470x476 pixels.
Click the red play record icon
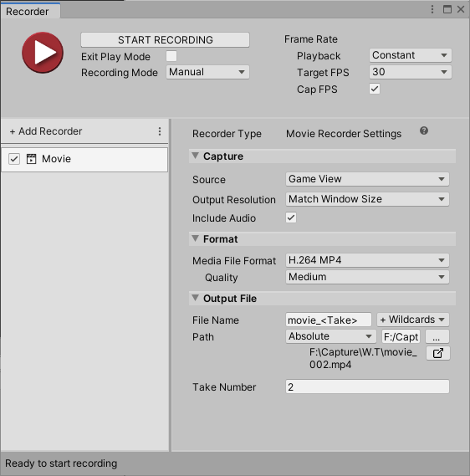43,53
